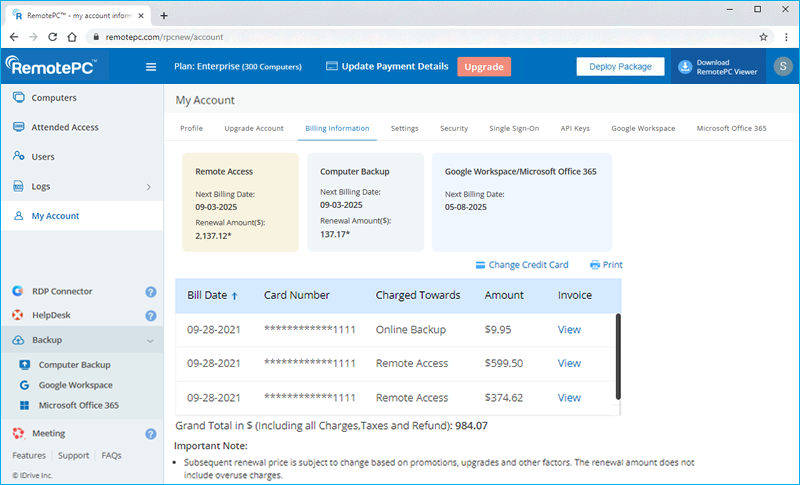Open the Single Sign-On tab
This screenshot has height=485, width=800.
pyautogui.click(x=514, y=129)
